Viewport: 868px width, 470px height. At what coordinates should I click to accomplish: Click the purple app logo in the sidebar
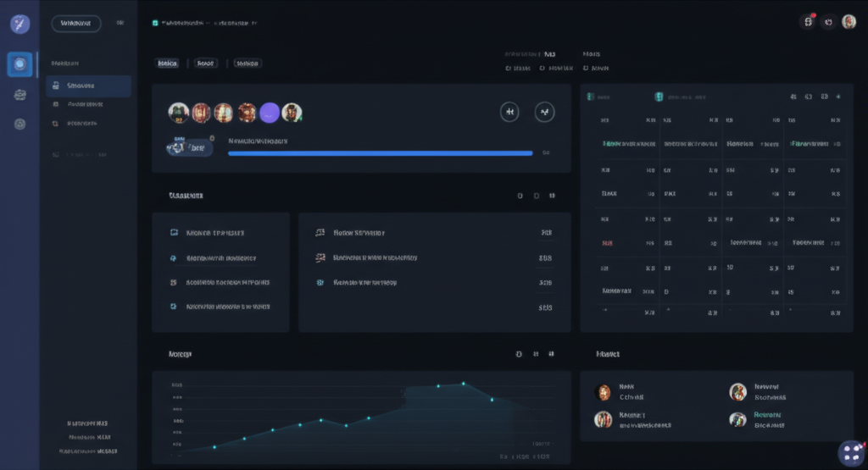coord(19,24)
